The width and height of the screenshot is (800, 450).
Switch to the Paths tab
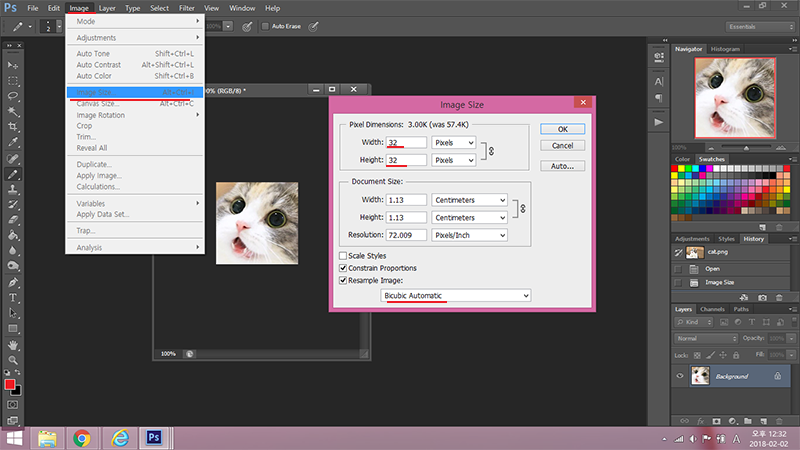741,309
